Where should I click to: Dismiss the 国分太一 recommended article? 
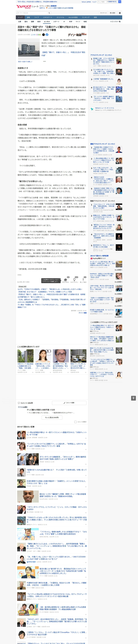point(86,501)
